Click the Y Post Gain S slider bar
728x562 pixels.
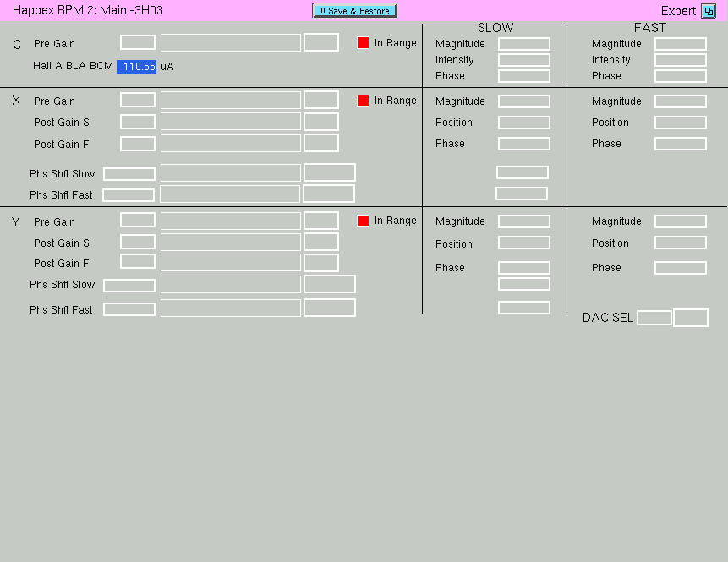tap(231, 242)
